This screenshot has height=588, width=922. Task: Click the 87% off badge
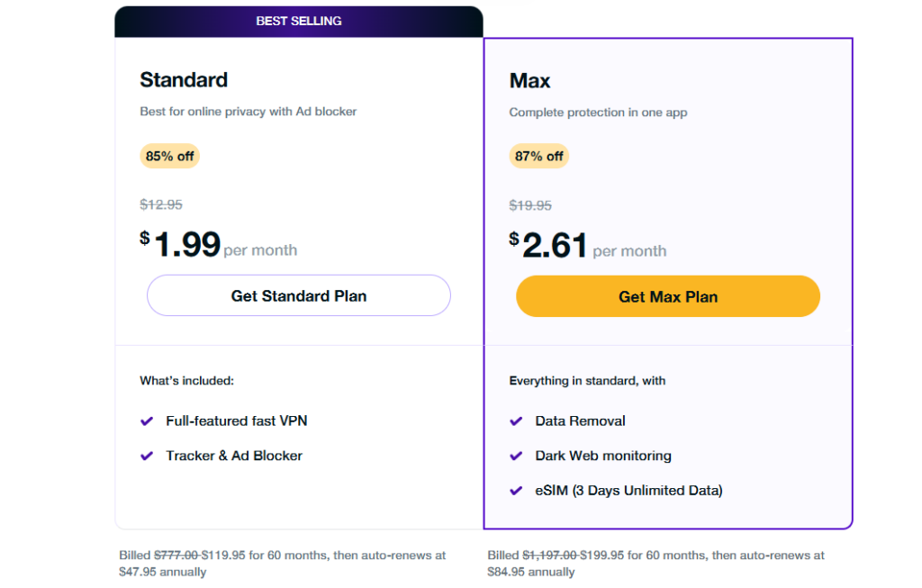pos(538,156)
